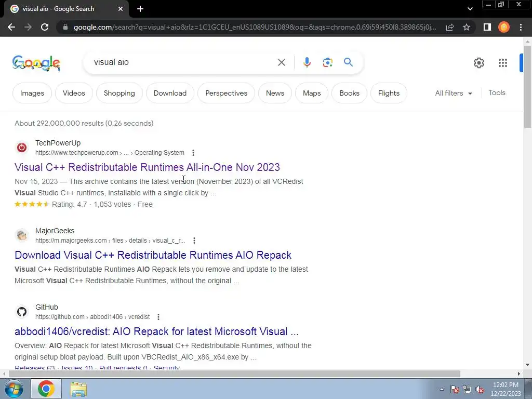Open GitHub result options menu
Image resolution: width=532 pixels, height=399 pixels.
[158, 317]
